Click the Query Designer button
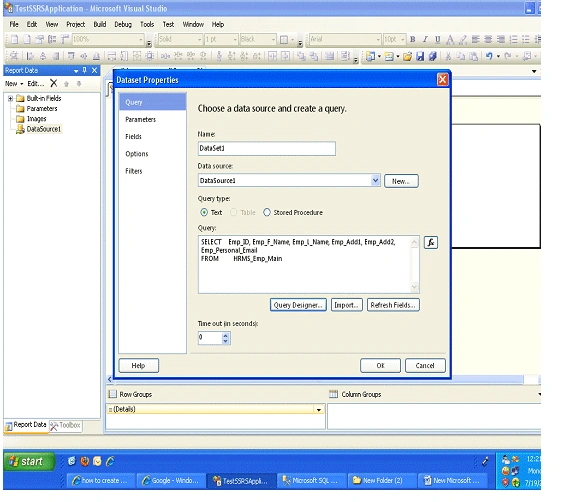 point(298,305)
